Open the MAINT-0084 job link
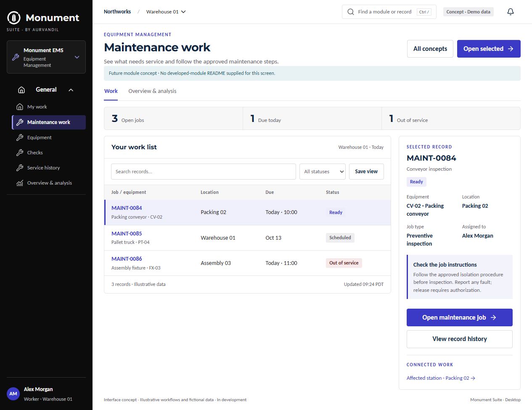Image resolution: width=532 pixels, height=410 pixels. [127, 208]
